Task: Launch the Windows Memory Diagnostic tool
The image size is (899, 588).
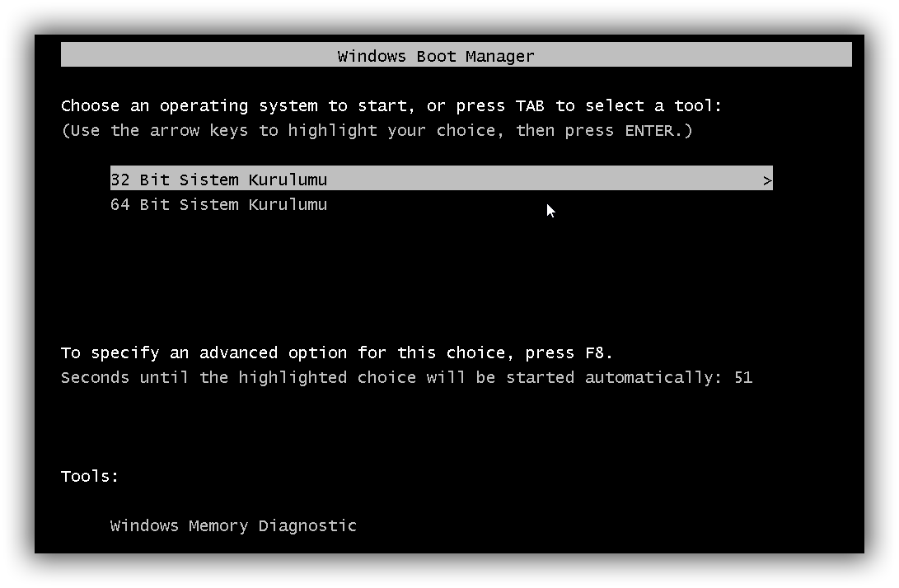Action: (233, 525)
